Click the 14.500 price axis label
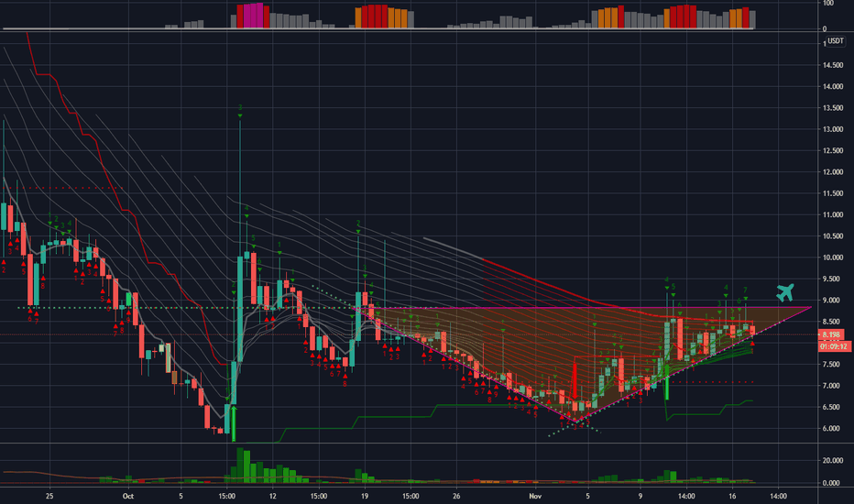 (x=832, y=65)
